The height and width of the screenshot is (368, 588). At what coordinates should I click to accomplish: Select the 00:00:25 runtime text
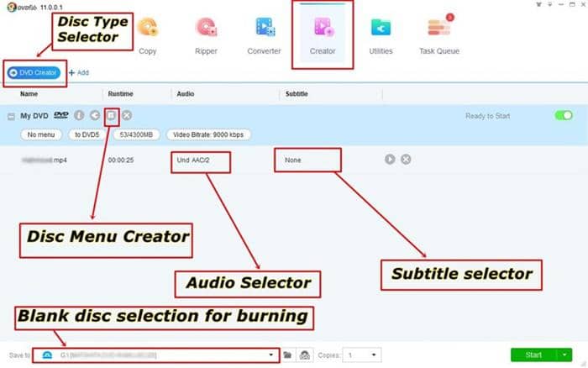(121, 160)
